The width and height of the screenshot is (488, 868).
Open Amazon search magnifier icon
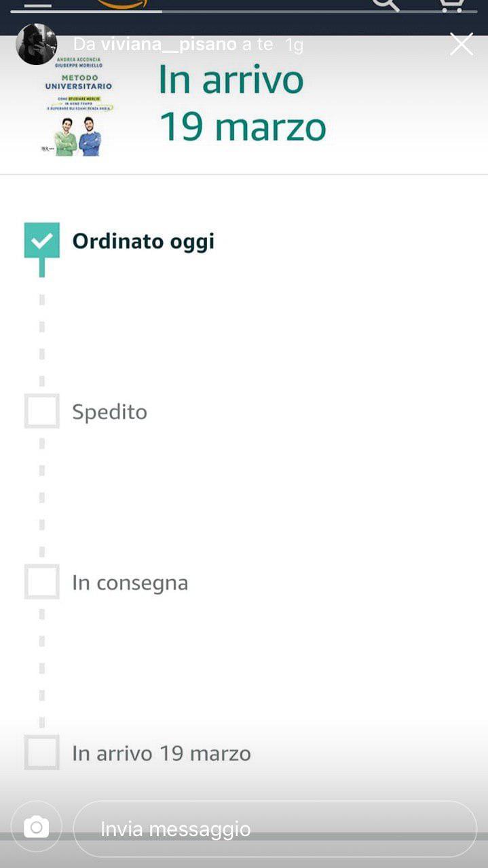coord(386,4)
